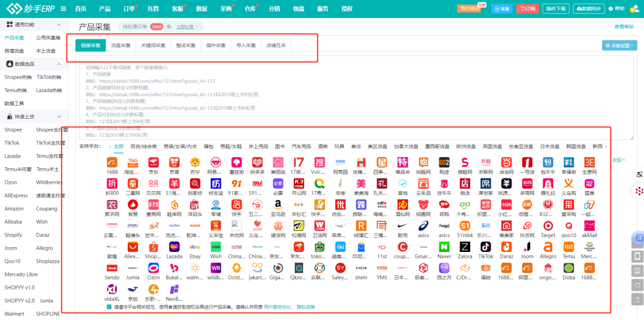644x320 pixels.
Task: Open the 帮助 help menu
Action: [x=617, y=8]
